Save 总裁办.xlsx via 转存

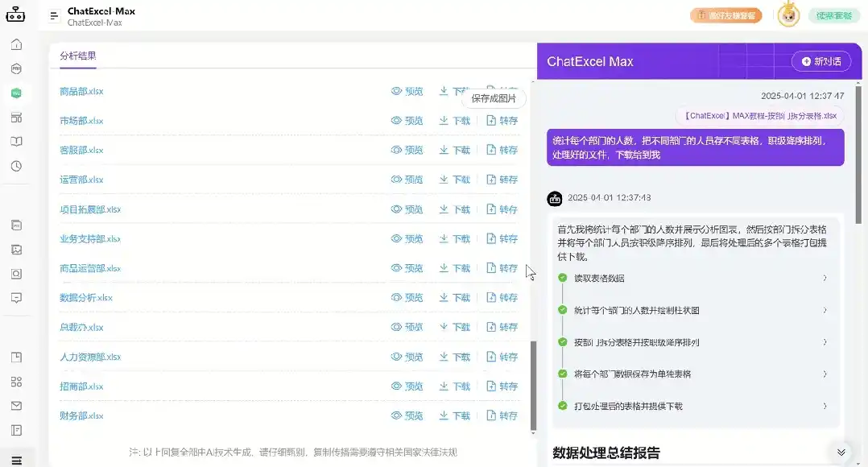click(x=502, y=327)
